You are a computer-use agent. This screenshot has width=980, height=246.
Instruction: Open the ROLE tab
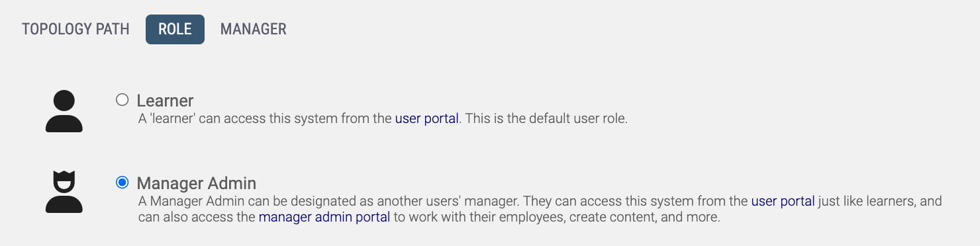pos(175,30)
